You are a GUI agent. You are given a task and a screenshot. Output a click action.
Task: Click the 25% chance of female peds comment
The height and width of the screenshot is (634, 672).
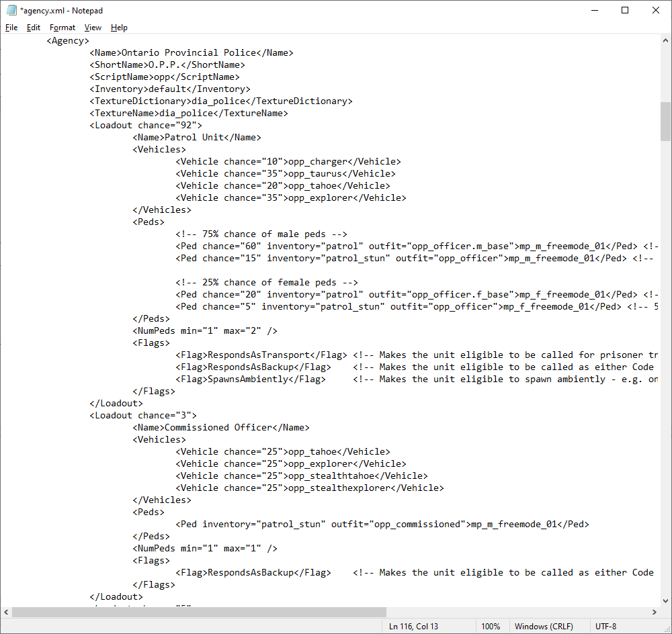[x=267, y=282]
